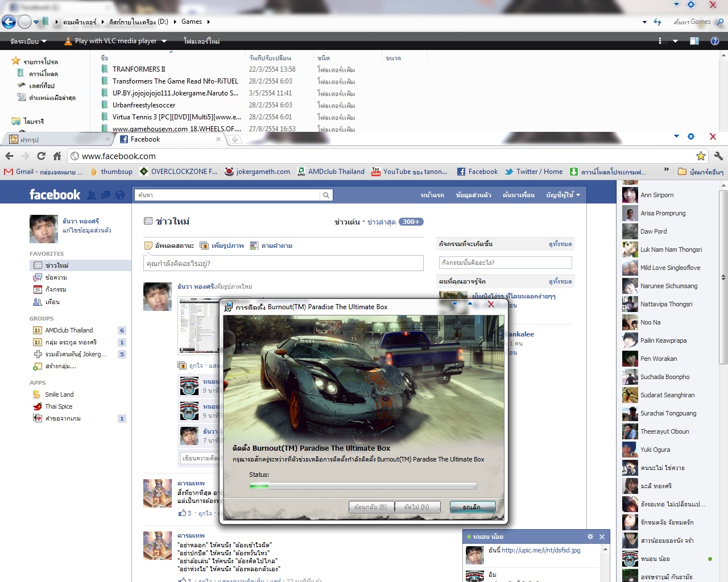
Task: Open a new Chrome tab
Action: [235, 139]
